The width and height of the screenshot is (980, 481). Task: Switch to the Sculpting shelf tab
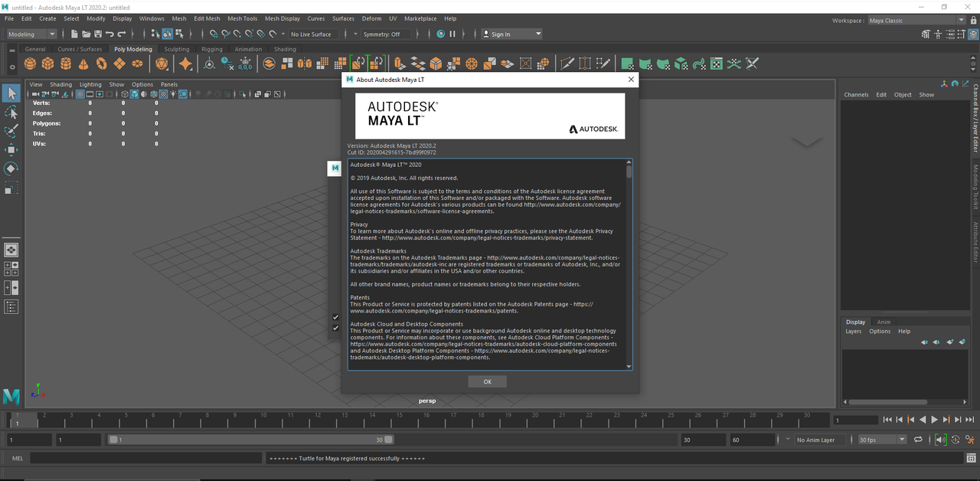point(177,49)
